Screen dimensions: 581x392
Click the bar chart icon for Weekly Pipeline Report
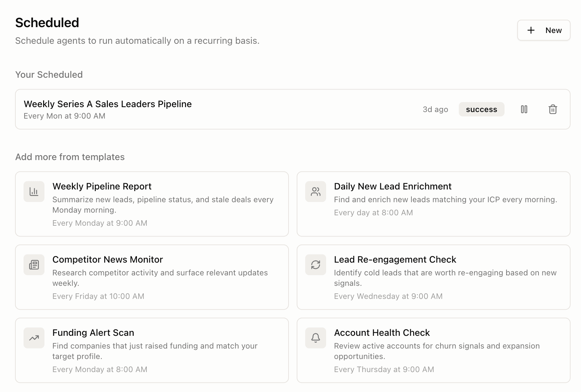(34, 191)
